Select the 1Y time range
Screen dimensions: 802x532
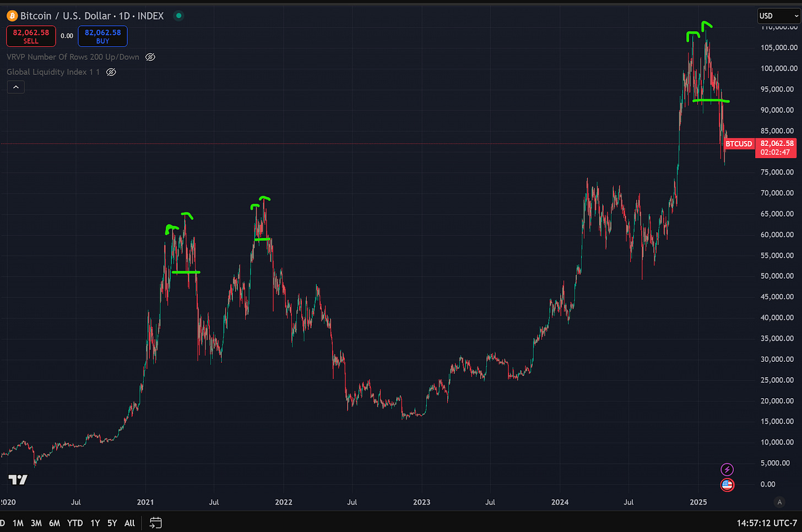95,523
